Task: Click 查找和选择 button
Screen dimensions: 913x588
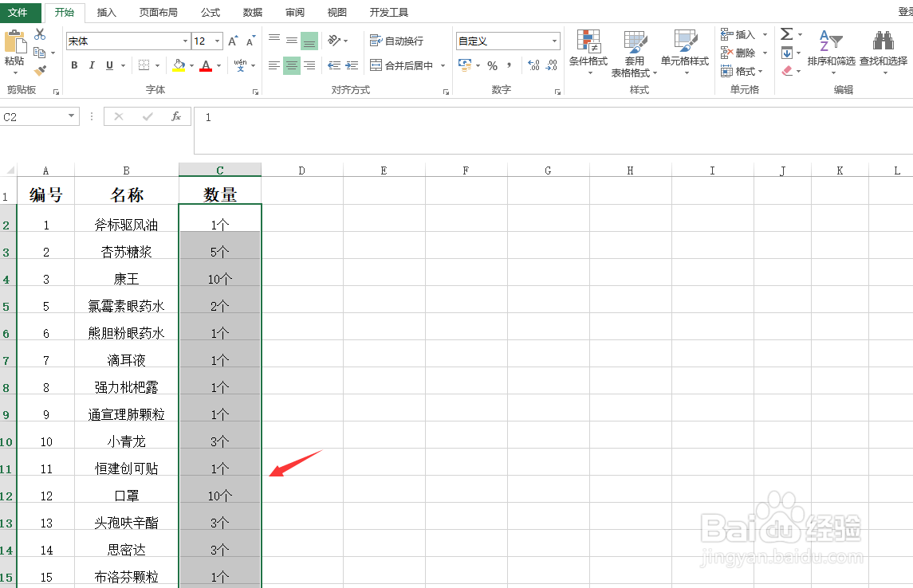Action: pos(883,53)
